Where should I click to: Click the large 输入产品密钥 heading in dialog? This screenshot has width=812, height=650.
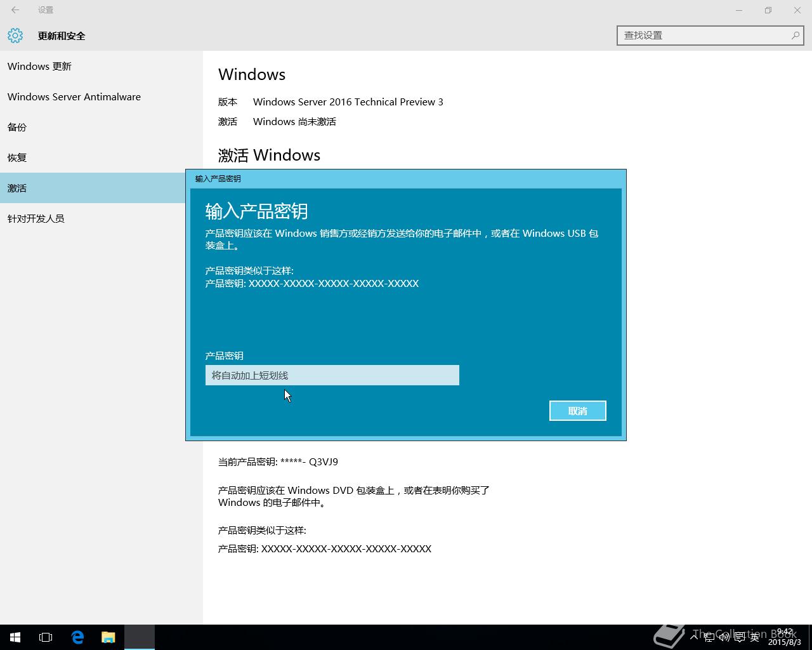[x=257, y=211]
